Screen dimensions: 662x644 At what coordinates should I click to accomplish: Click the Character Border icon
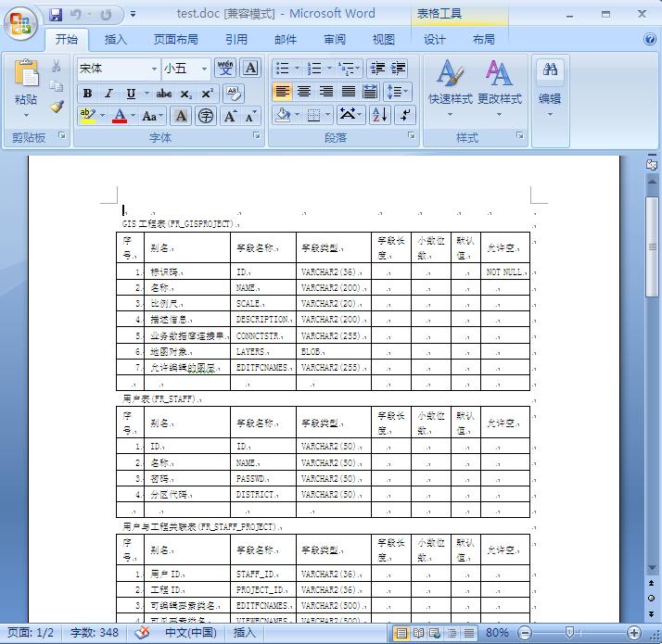point(250,68)
